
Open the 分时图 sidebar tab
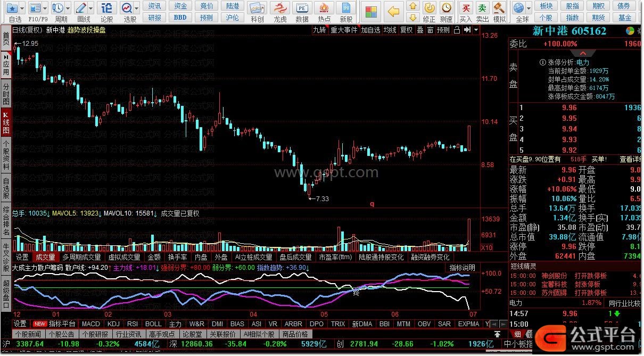pos(6,94)
